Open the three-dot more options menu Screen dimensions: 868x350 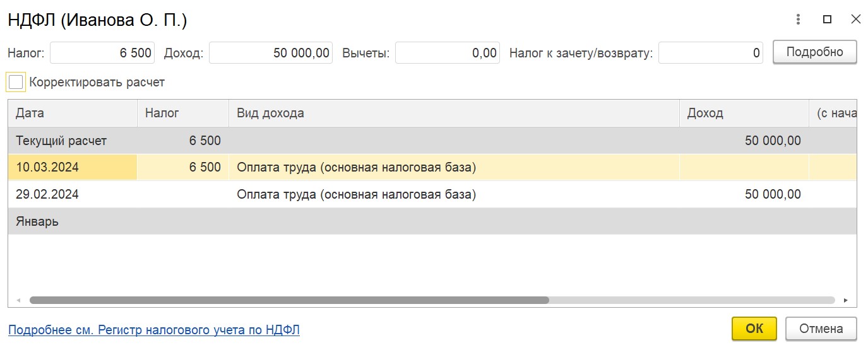pos(799,20)
